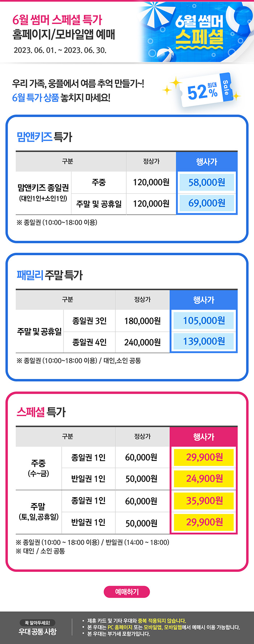Image resolution: width=254 pixels, height=644 pixels.
Task: Click the 105,000원 family price cell
Action: pos(204,321)
